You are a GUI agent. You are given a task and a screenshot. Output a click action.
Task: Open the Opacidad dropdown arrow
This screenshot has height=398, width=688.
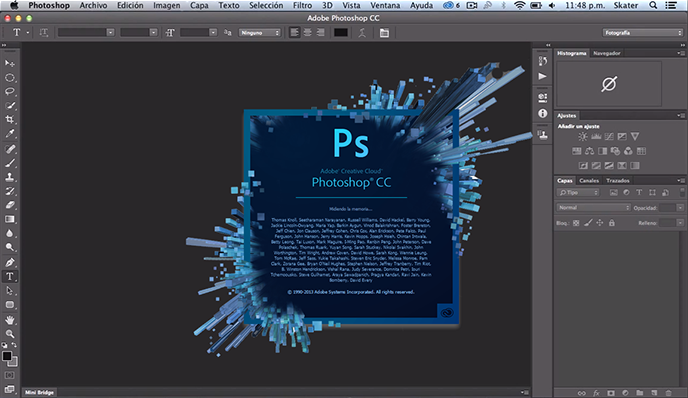[680, 208]
